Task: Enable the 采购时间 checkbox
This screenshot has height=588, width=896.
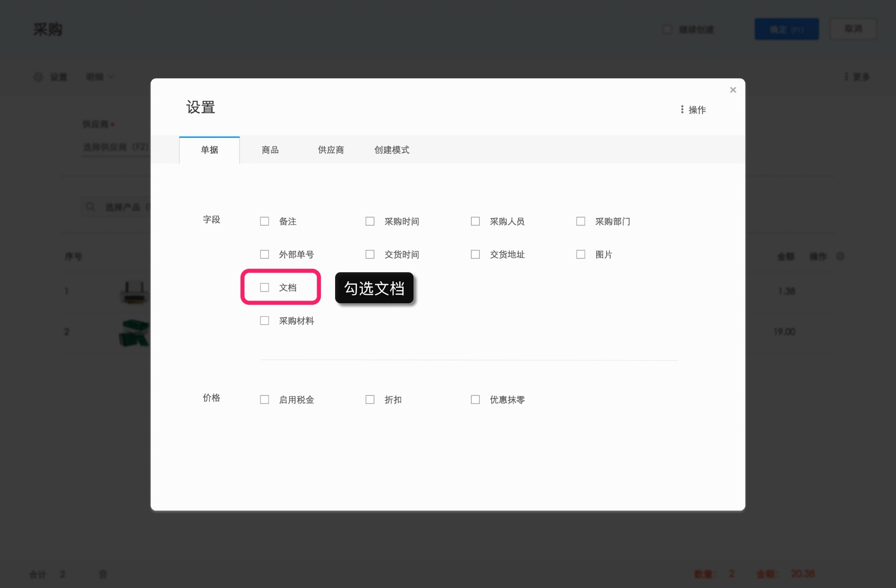Action: pyautogui.click(x=370, y=221)
